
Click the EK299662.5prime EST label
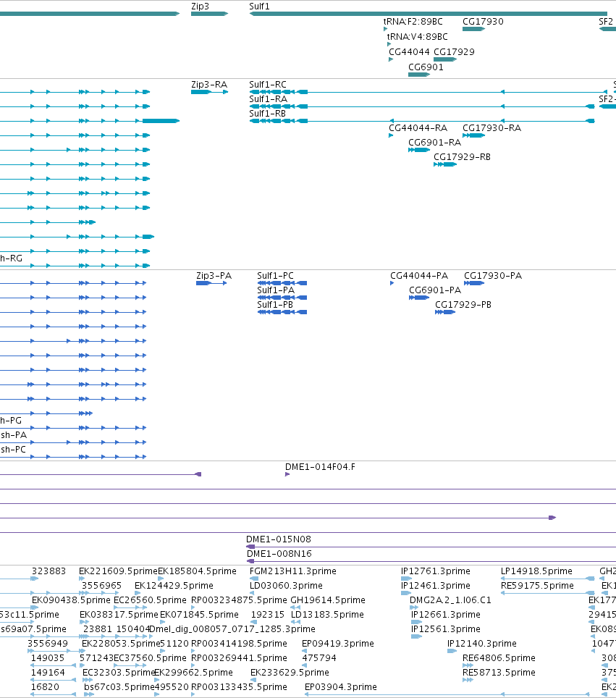[x=193, y=672]
